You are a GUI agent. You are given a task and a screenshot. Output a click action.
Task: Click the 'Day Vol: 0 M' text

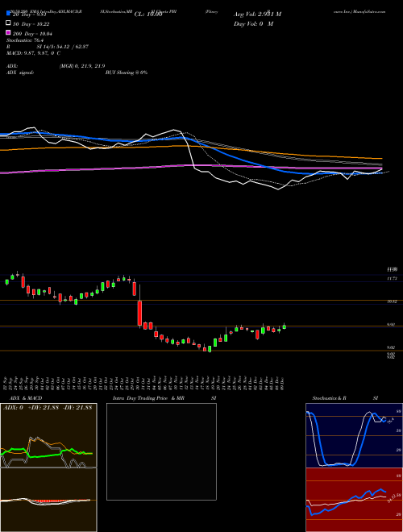tap(253, 24)
